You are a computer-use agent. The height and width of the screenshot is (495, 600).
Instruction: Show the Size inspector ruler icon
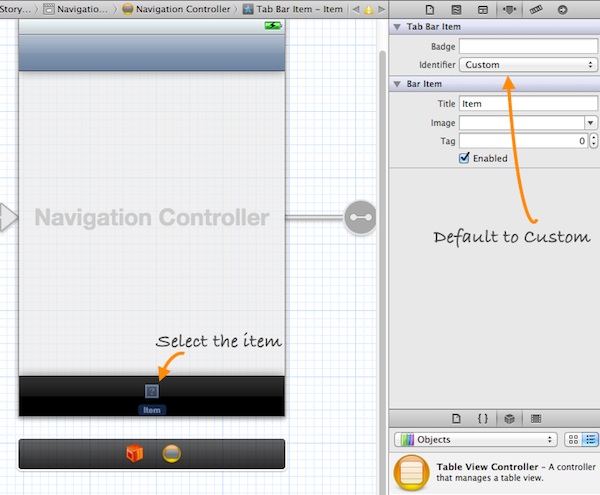(x=536, y=9)
